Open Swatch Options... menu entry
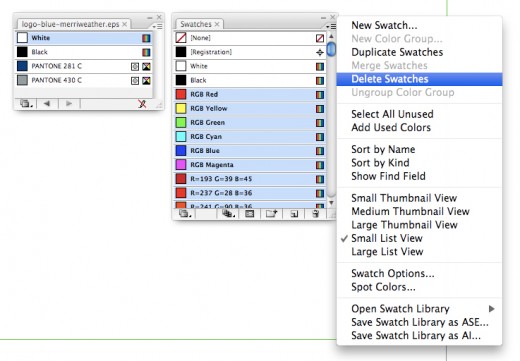The height and width of the screenshot is (361, 520). [x=393, y=273]
